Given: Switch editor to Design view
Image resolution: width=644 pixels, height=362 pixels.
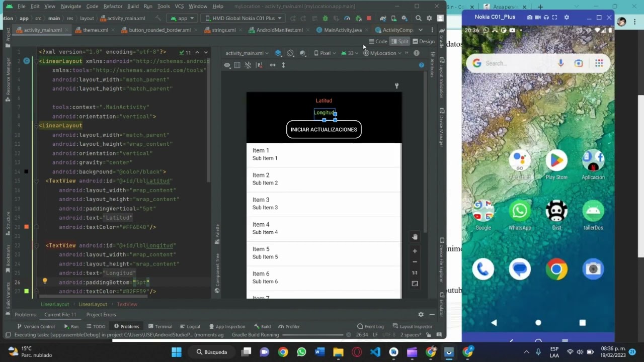Looking at the screenshot, I should pyautogui.click(x=424, y=41).
